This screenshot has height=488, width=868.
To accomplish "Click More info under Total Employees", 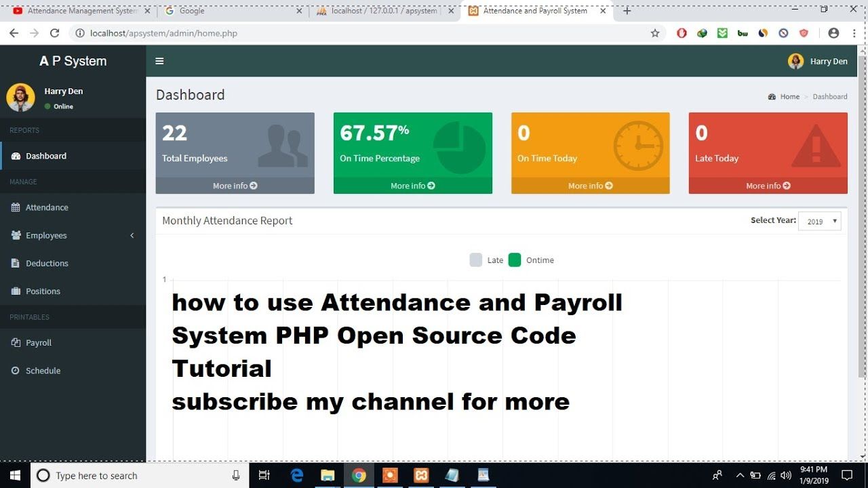I will [x=235, y=186].
